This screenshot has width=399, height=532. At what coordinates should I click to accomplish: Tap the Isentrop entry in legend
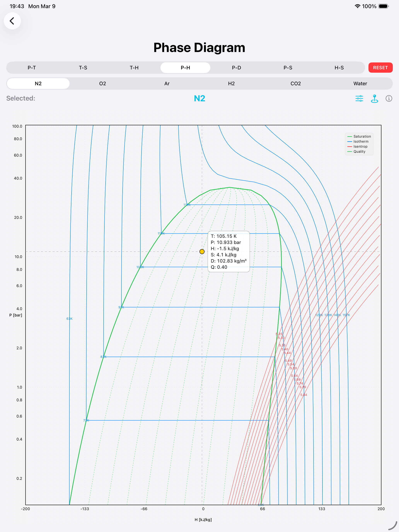[x=360, y=147]
